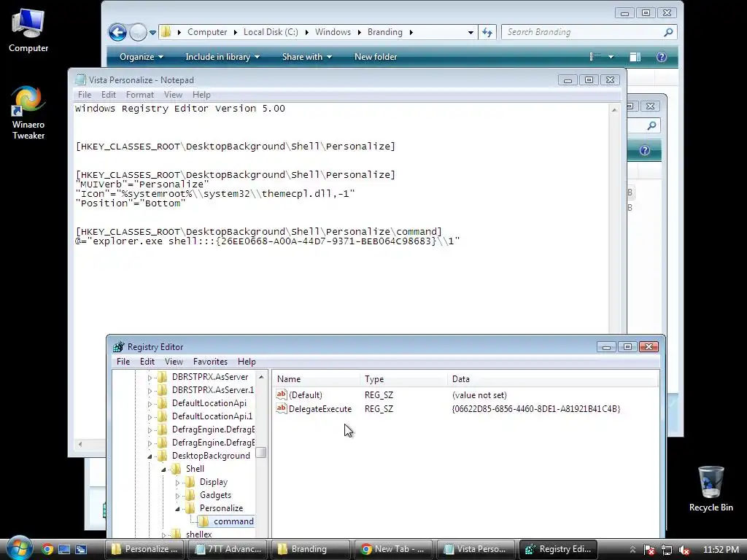This screenshot has width=747, height=560.
Task: Open the views dropdown arrow in Explorer
Action: 611,57
